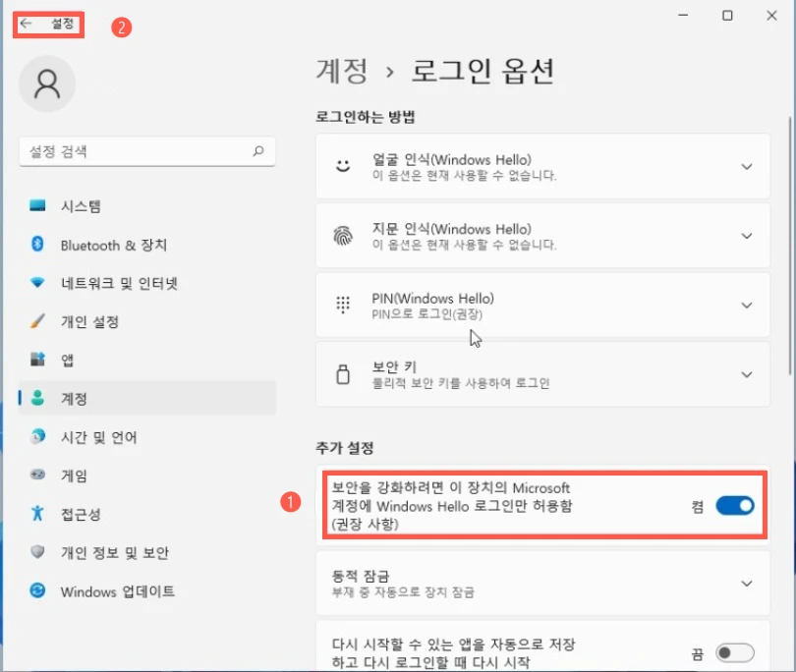Open 네트워크 및 인터넷 category

tap(147, 282)
